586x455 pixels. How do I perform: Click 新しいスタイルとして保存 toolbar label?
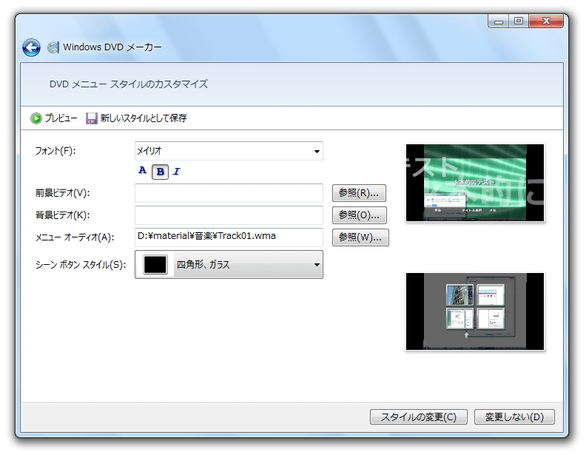coord(144,119)
